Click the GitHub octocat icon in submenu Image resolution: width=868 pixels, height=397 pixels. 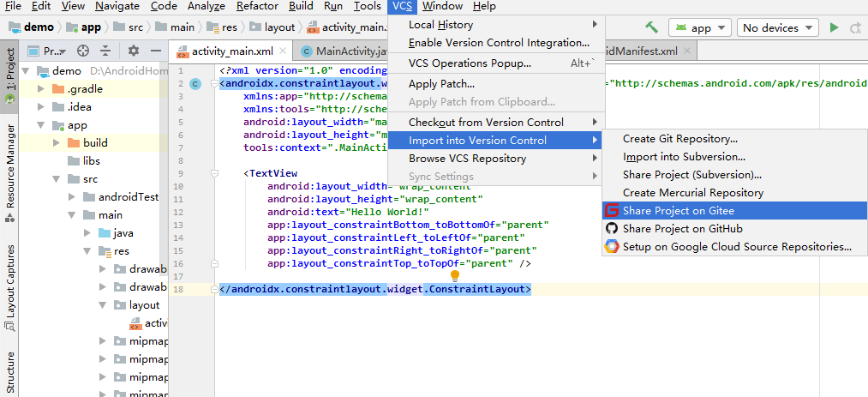point(611,229)
